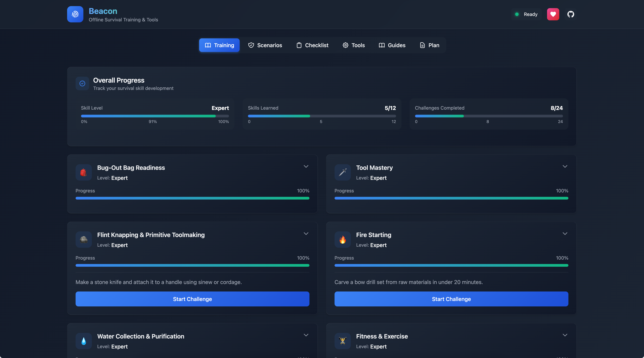Collapse the Fire Starting card chevron
The width and height of the screenshot is (644, 358).
565,234
